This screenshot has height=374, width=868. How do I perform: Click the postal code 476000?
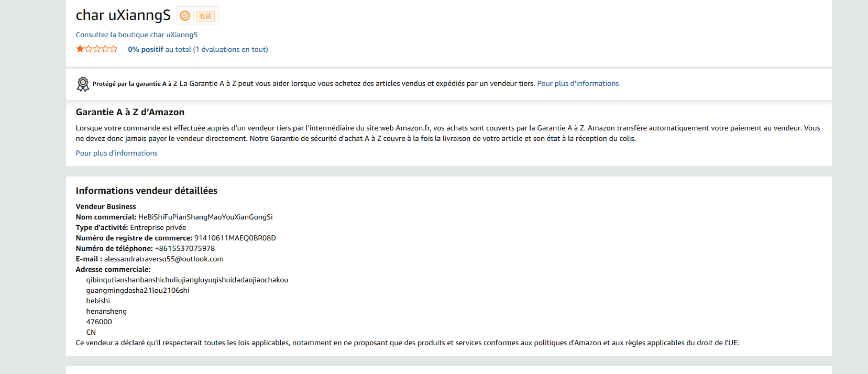pyautogui.click(x=99, y=322)
